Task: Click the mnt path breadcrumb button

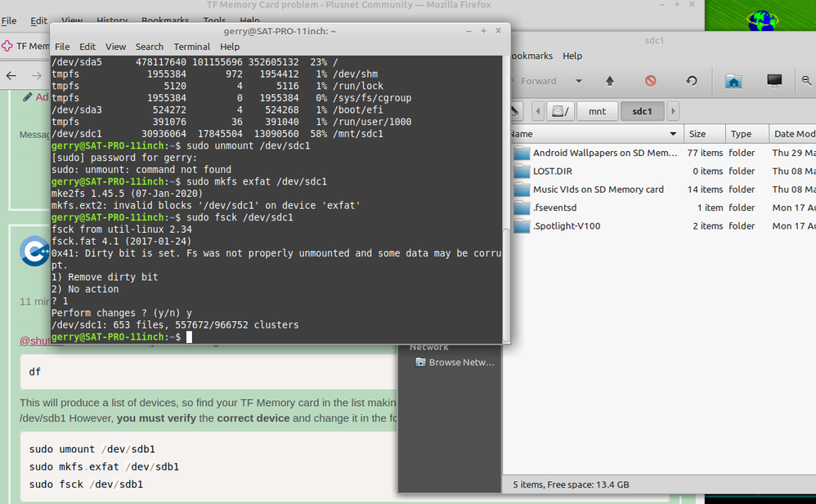Action: pyautogui.click(x=598, y=111)
